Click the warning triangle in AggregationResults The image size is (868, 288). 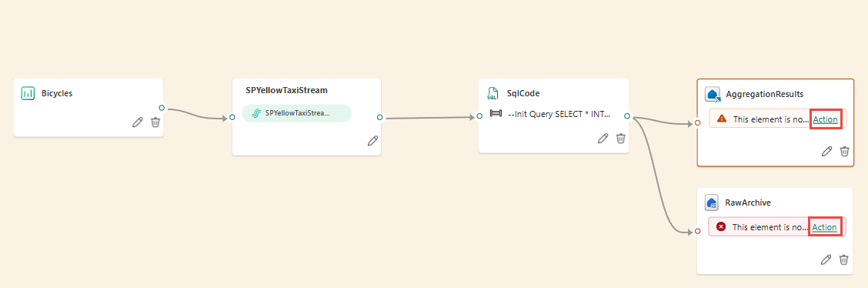pos(722,119)
